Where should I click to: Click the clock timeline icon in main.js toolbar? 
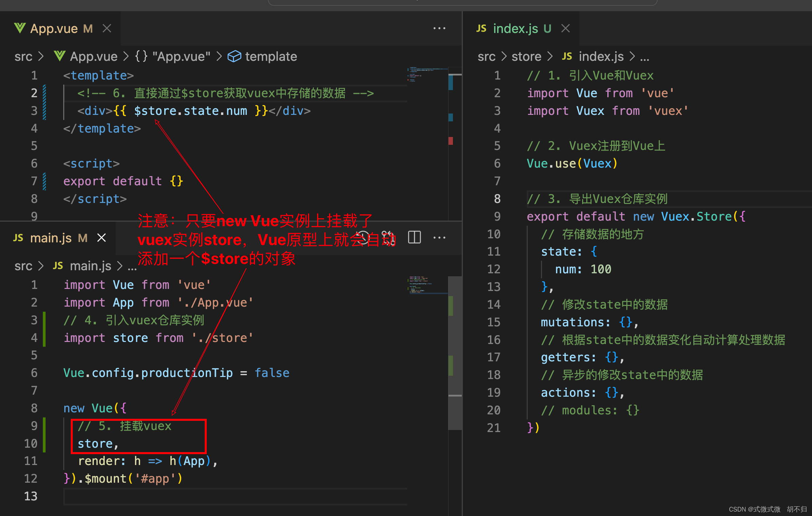(362, 237)
